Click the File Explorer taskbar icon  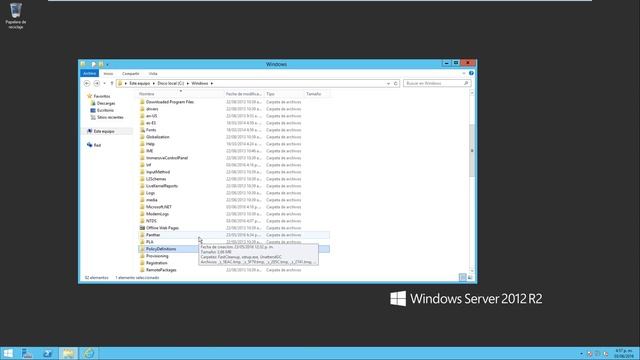tap(68, 353)
